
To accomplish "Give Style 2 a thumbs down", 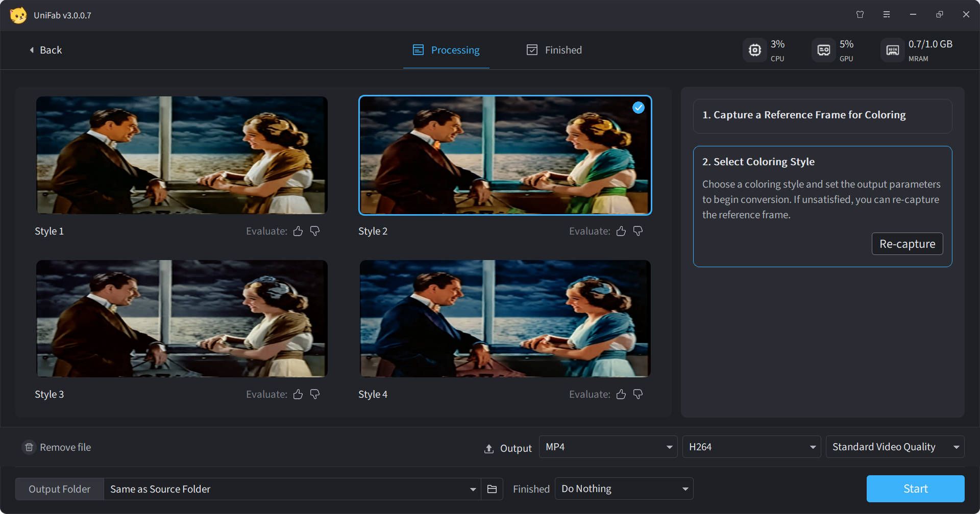I will pos(638,231).
